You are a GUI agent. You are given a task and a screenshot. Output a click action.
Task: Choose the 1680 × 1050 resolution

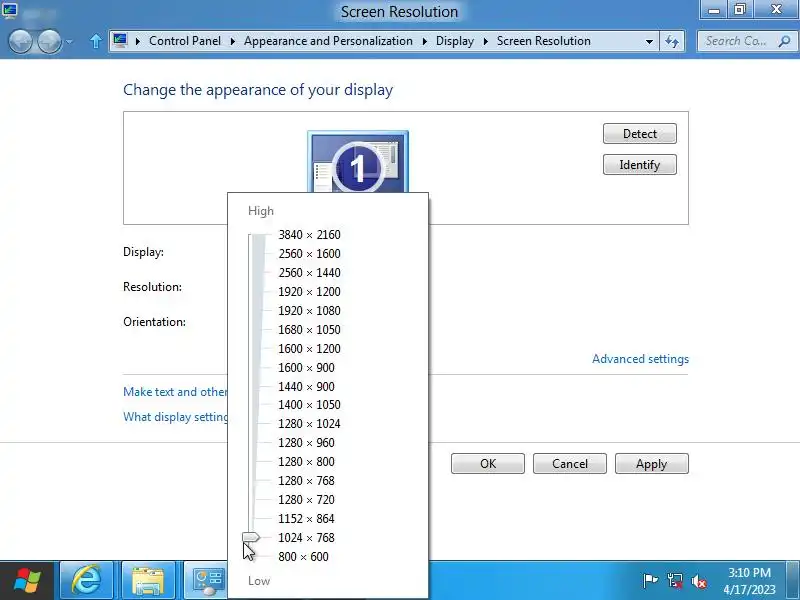coord(309,330)
